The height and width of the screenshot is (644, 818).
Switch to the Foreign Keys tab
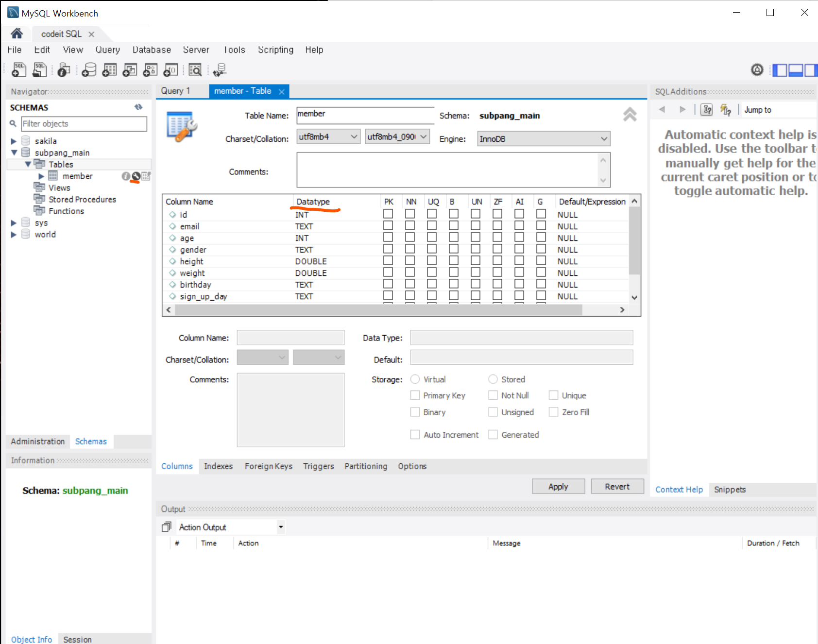coord(269,466)
